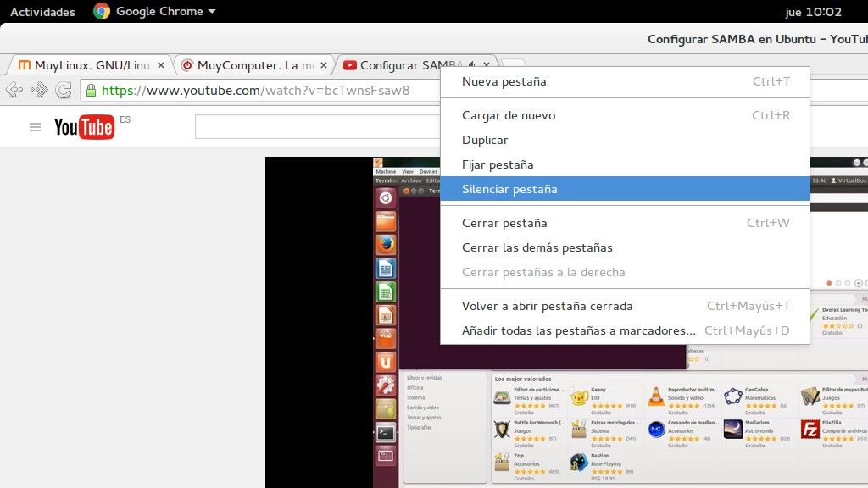
Task: Switch to the MuyLinux GNU/Linux tab
Action: [85, 64]
